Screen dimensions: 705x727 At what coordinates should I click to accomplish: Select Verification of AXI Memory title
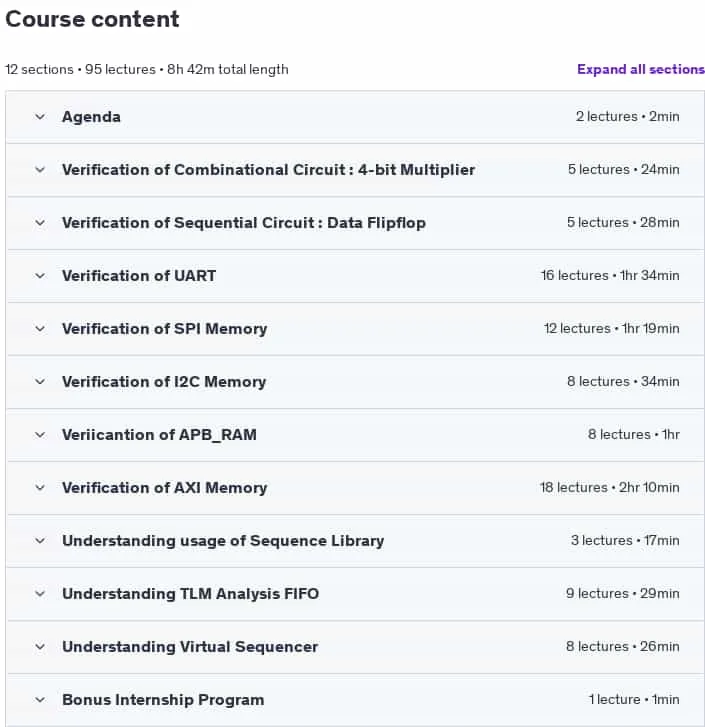pyautogui.click(x=165, y=488)
